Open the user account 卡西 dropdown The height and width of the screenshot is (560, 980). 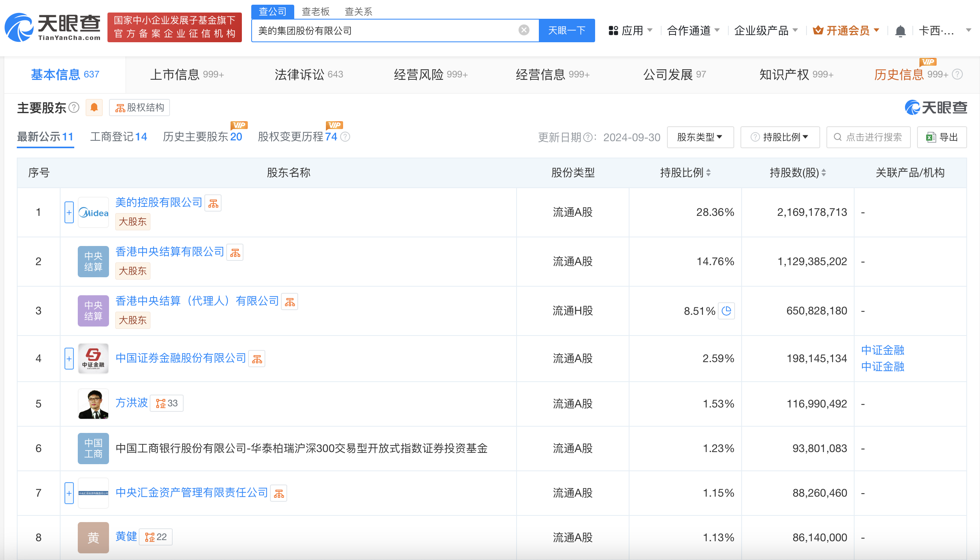[x=945, y=31]
